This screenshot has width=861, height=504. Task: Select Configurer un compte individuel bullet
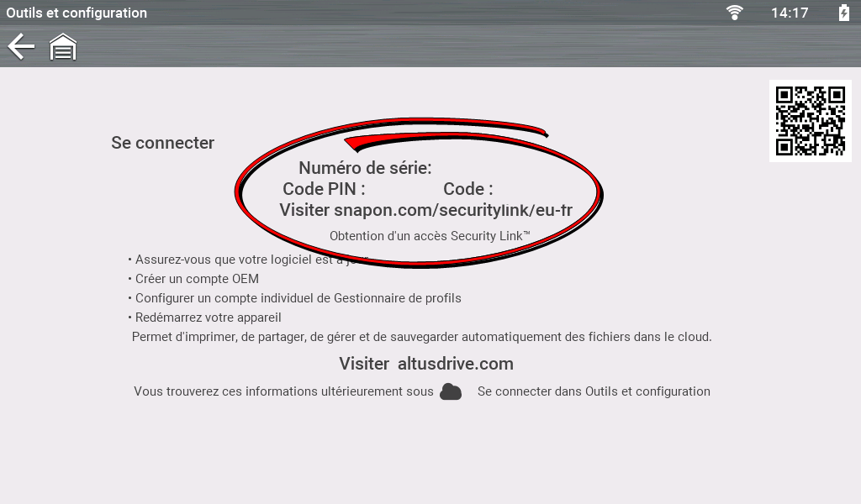[x=298, y=298]
